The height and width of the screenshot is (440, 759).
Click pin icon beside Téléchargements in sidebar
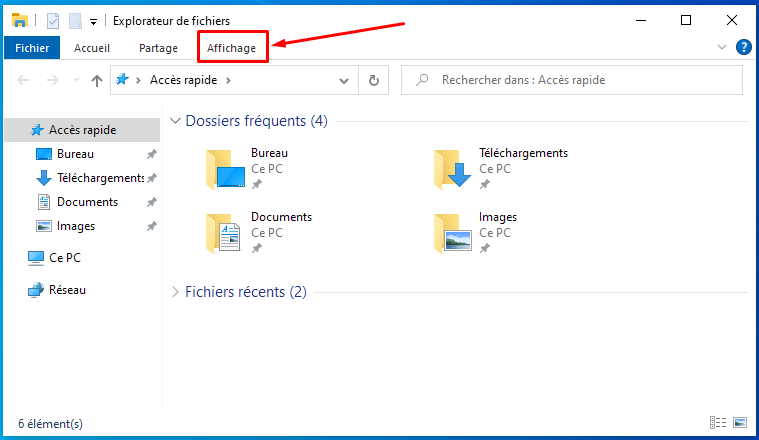(152, 178)
